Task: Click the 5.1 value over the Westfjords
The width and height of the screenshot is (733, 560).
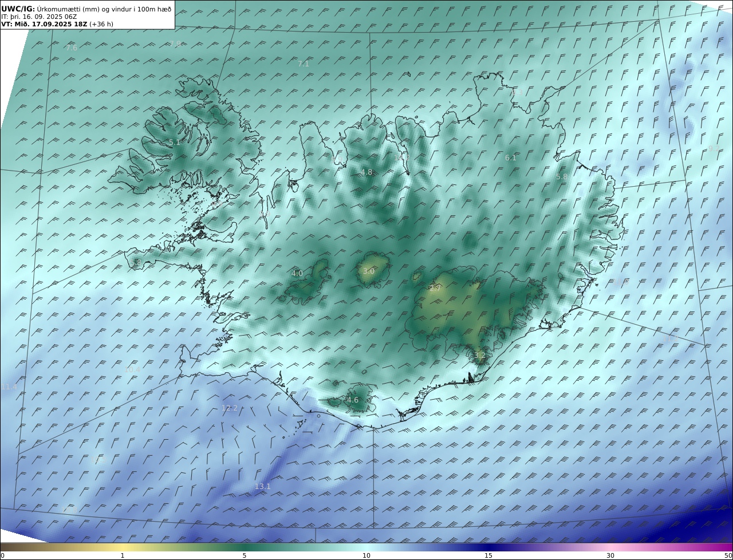Action: pyautogui.click(x=174, y=143)
